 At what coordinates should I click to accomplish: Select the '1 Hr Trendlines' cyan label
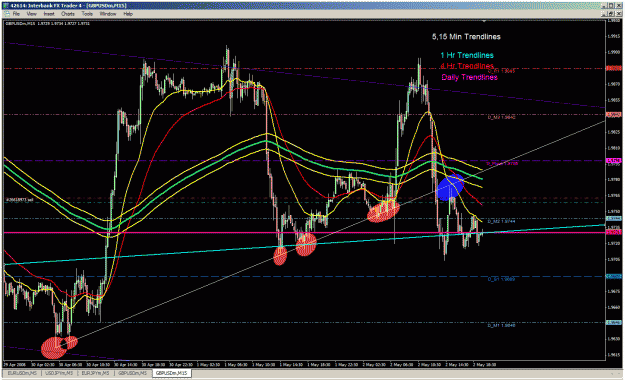tap(467, 55)
